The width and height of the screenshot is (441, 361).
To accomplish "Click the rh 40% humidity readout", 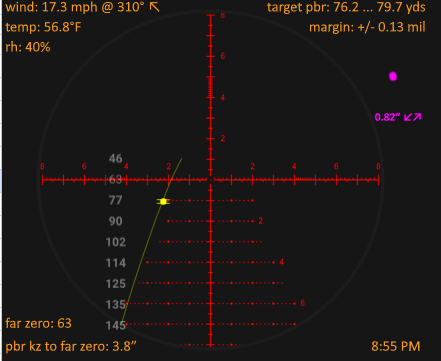I will 28,47.
